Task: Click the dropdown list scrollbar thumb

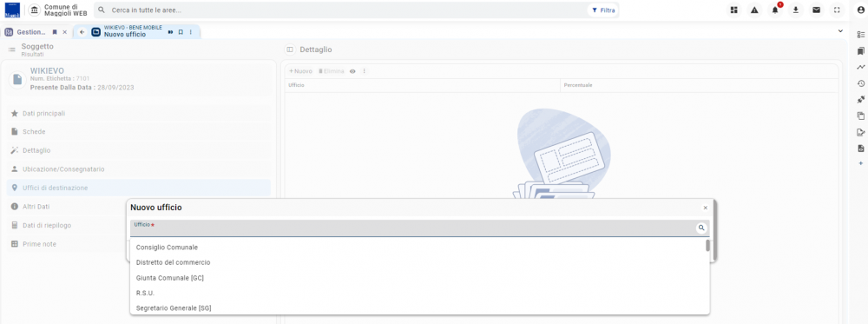Action: 707,245
